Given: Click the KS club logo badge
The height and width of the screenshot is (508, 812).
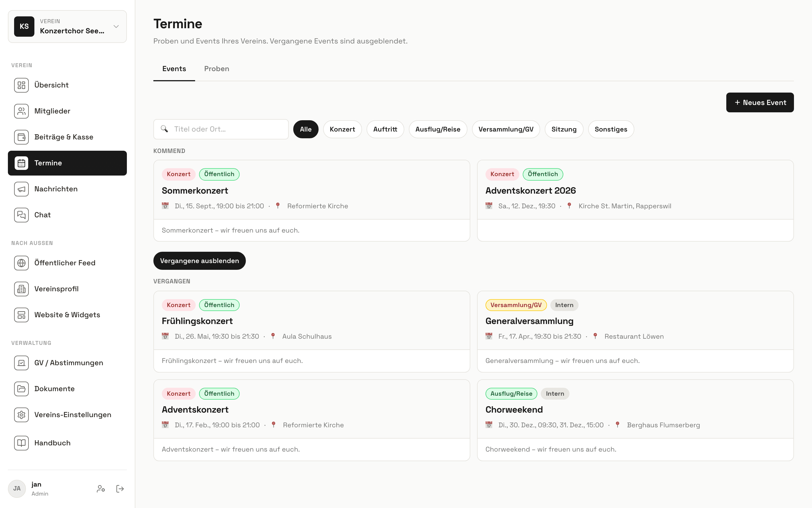Looking at the screenshot, I should click(24, 26).
